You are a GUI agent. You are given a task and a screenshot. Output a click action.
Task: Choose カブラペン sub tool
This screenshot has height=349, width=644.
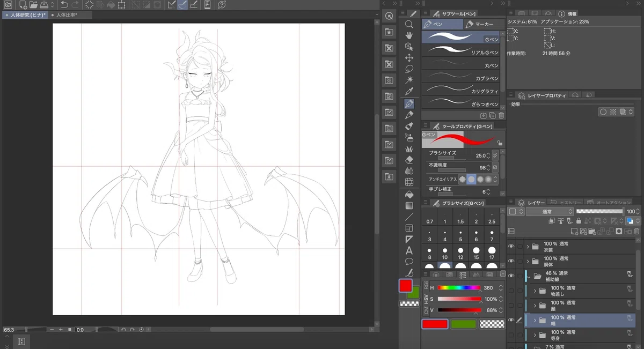(x=461, y=76)
